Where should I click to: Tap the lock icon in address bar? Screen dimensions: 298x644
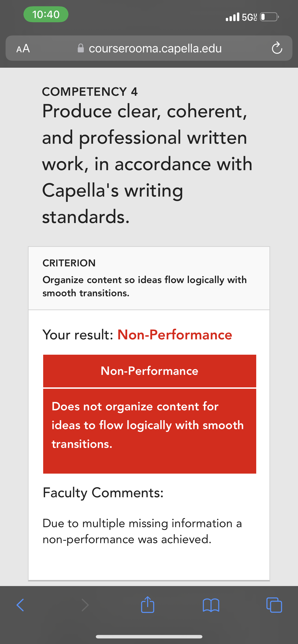point(81,48)
